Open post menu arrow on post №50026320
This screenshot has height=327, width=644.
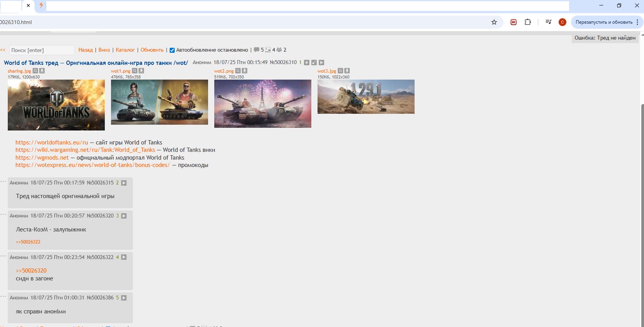pyautogui.click(x=124, y=216)
